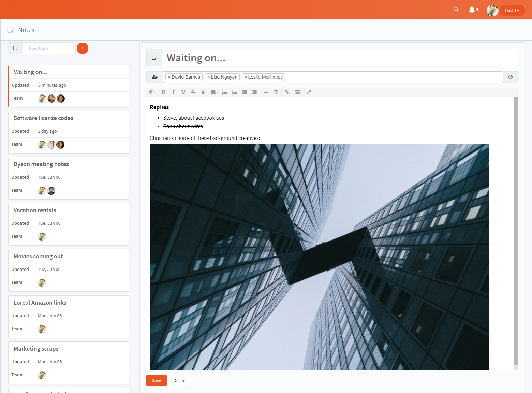Click the team avatar on 'Marketing scraps' card
This screenshot has width=532, height=393.
tap(42, 375)
